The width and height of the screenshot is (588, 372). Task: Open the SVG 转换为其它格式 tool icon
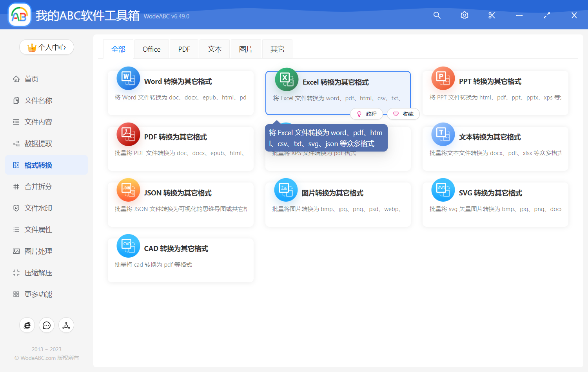443,190
